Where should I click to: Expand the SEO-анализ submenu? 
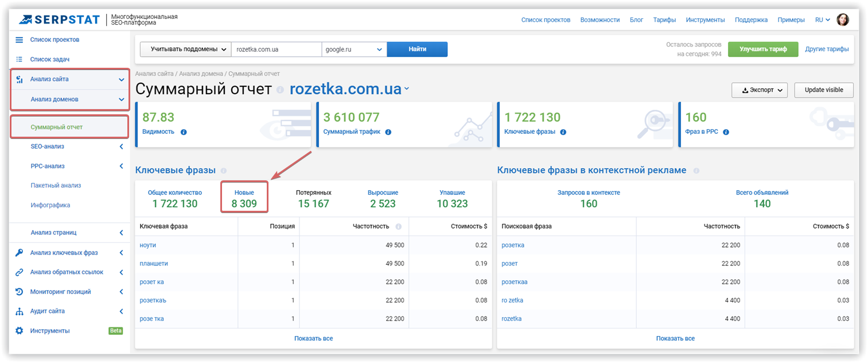click(x=121, y=146)
